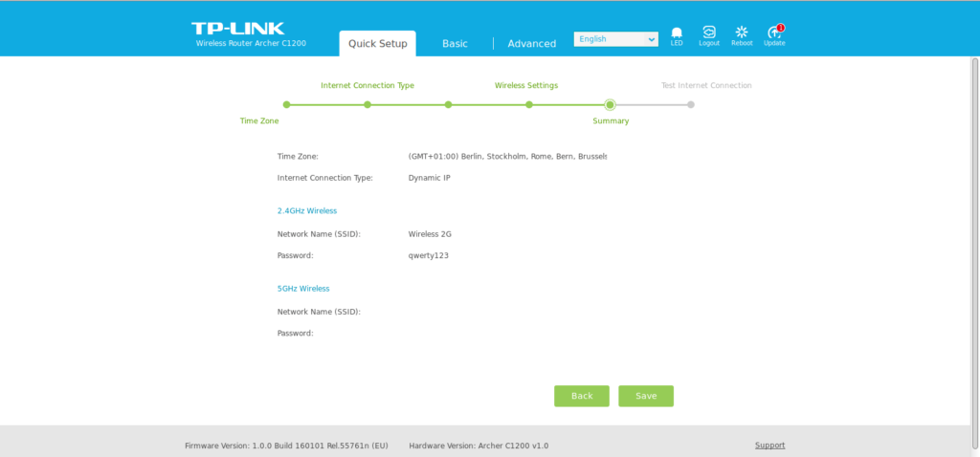Click the TP-LINK logo
Image resolution: width=980 pixels, height=457 pixels.
[237, 29]
